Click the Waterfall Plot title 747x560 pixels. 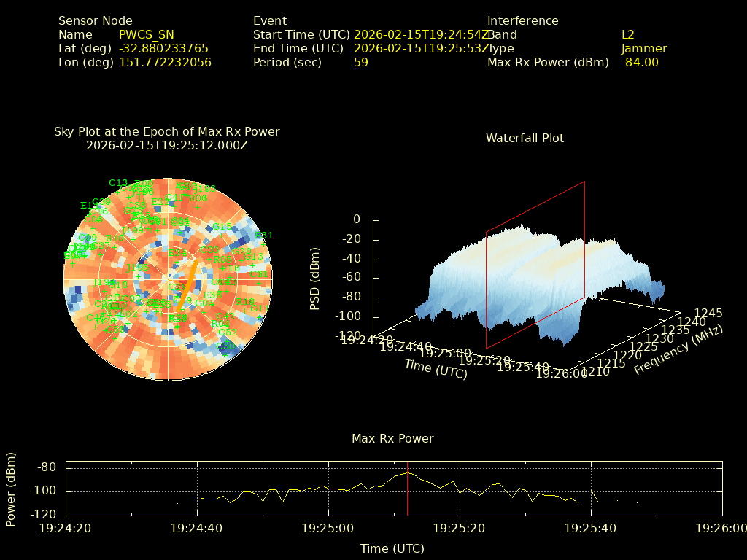click(525, 138)
